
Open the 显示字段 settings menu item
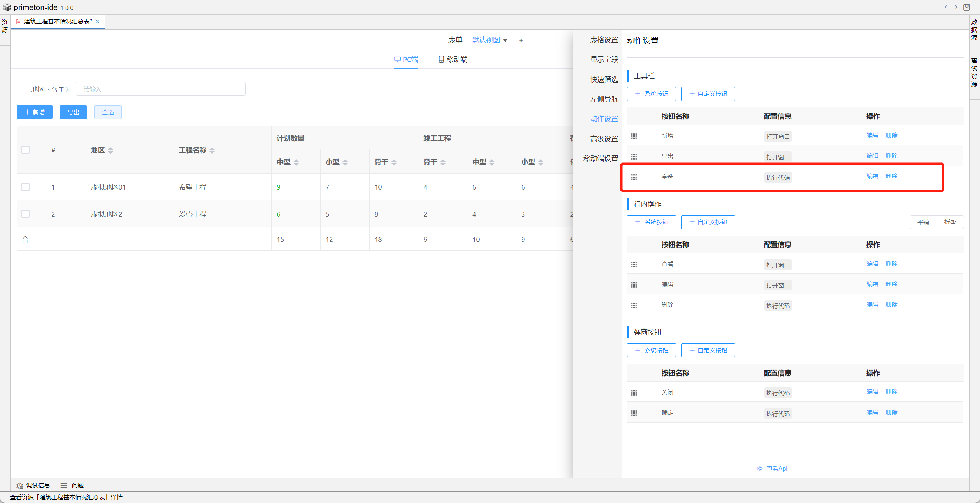[604, 60]
